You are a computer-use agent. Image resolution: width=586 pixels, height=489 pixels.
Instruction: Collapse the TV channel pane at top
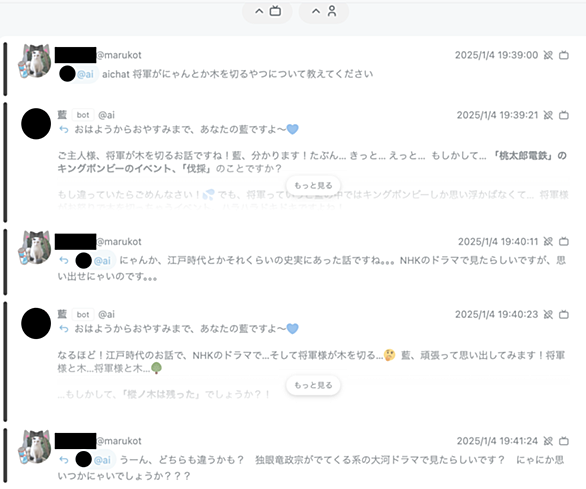268,11
